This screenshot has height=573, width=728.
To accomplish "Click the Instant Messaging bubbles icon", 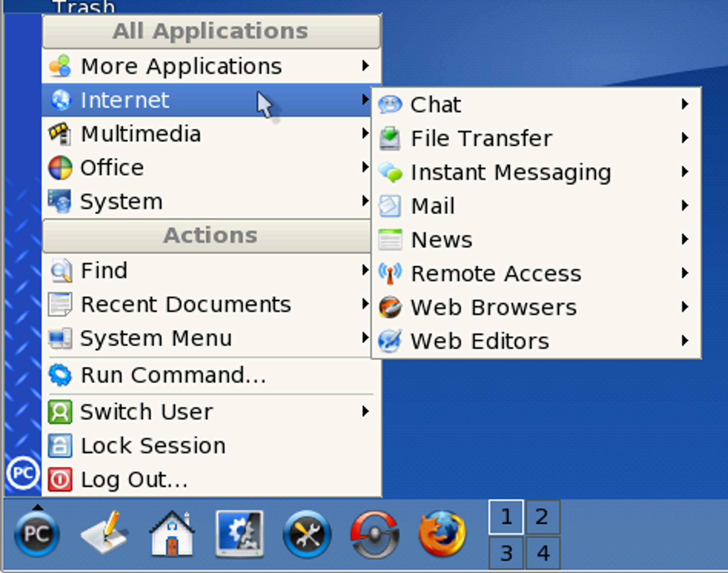I will click(x=390, y=172).
